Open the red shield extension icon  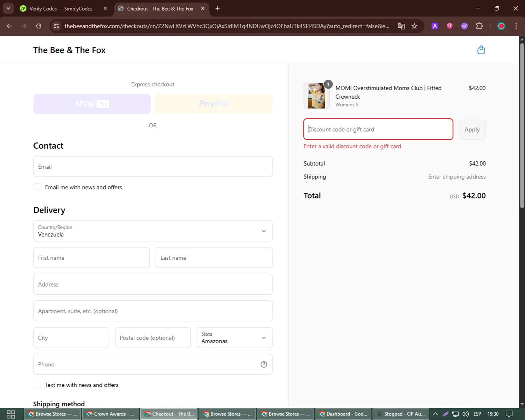(450, 26)
